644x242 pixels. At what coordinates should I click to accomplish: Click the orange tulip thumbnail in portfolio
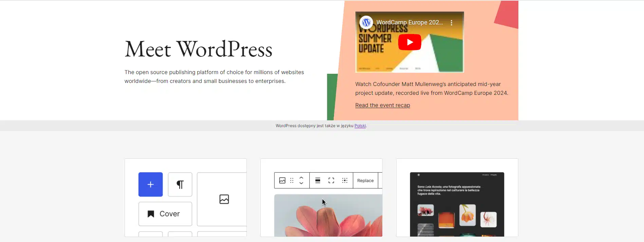[467, 215]
